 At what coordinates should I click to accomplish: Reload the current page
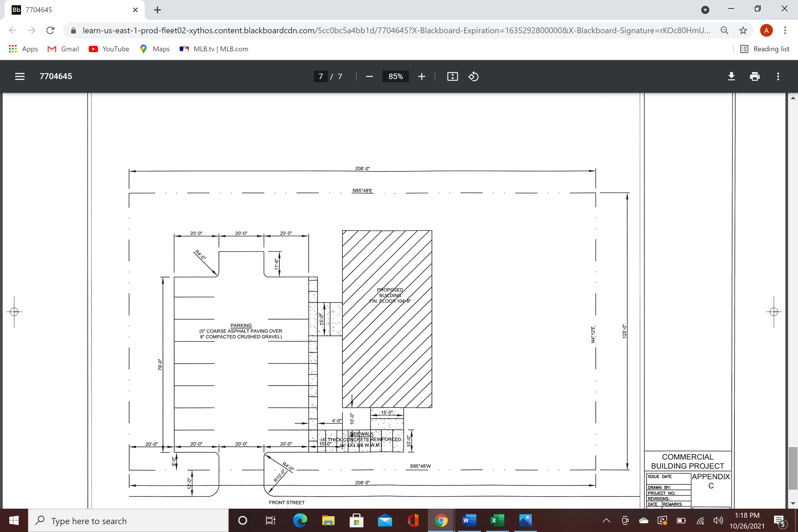click(x=50, y=30)
